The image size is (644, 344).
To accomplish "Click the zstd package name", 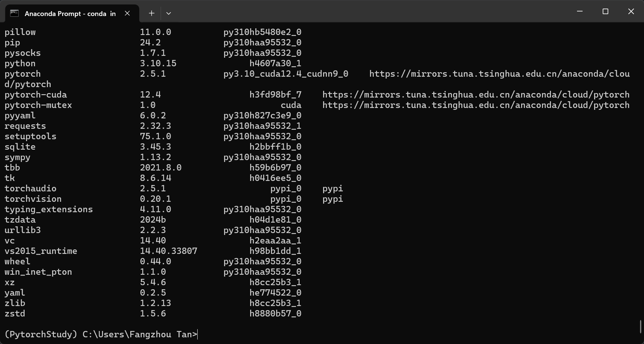I will 15,313.
